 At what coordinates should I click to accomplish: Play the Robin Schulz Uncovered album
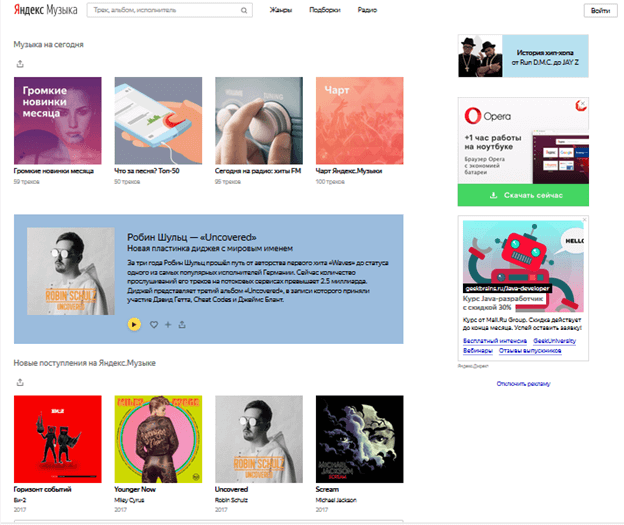134,324
